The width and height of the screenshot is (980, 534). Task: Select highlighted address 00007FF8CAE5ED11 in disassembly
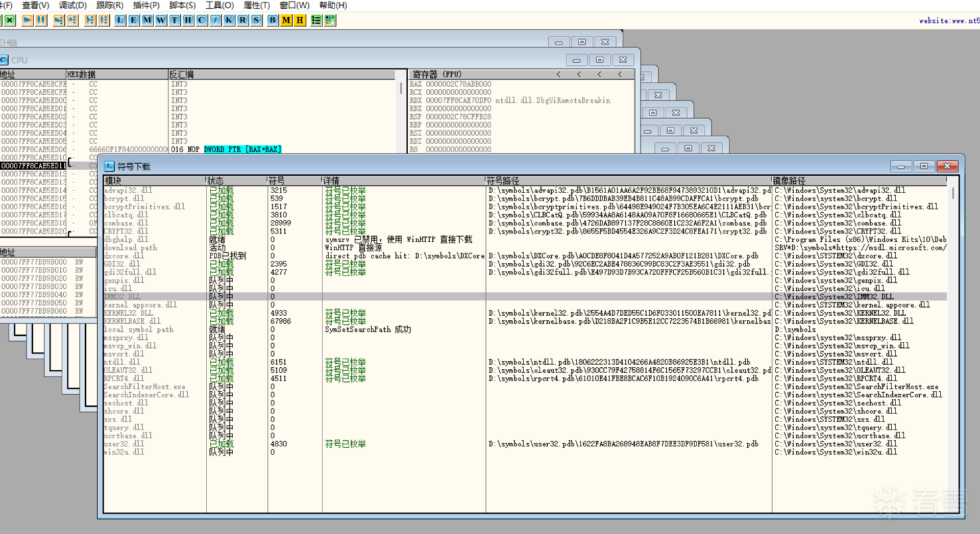pyautogui.click(x=34, y=166)
